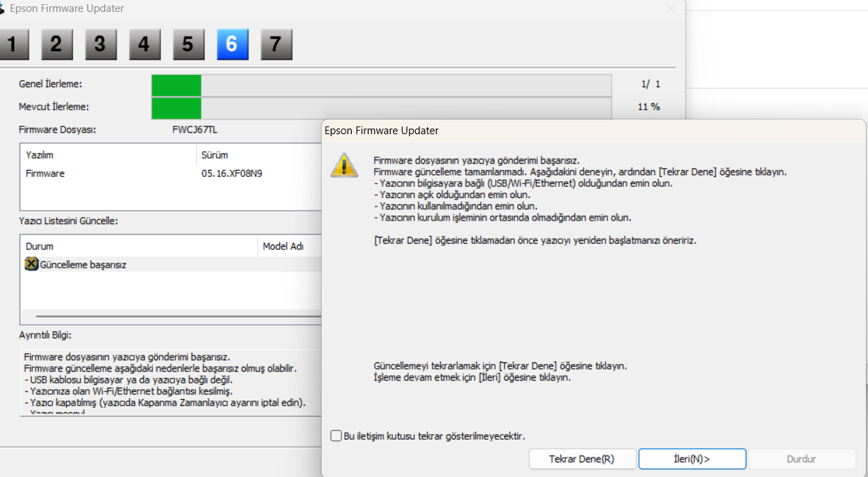Click the Yazılım column header

tap(108, 155)
